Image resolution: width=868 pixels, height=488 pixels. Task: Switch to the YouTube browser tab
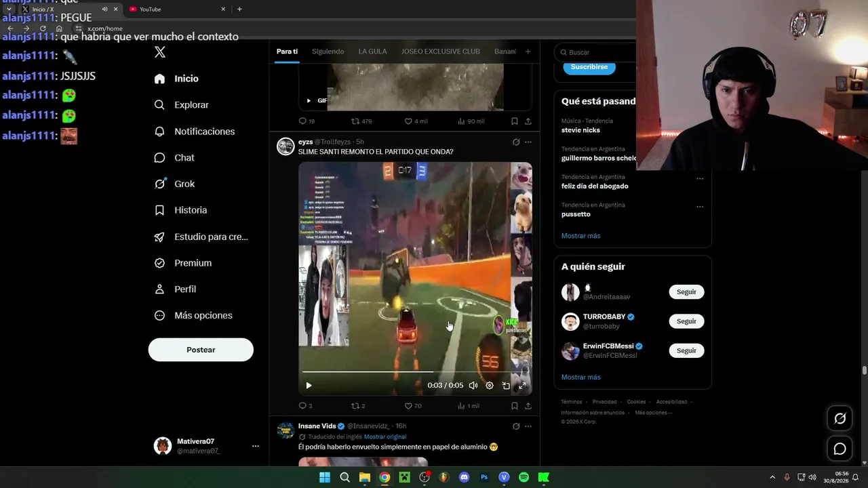coord(178,9)
